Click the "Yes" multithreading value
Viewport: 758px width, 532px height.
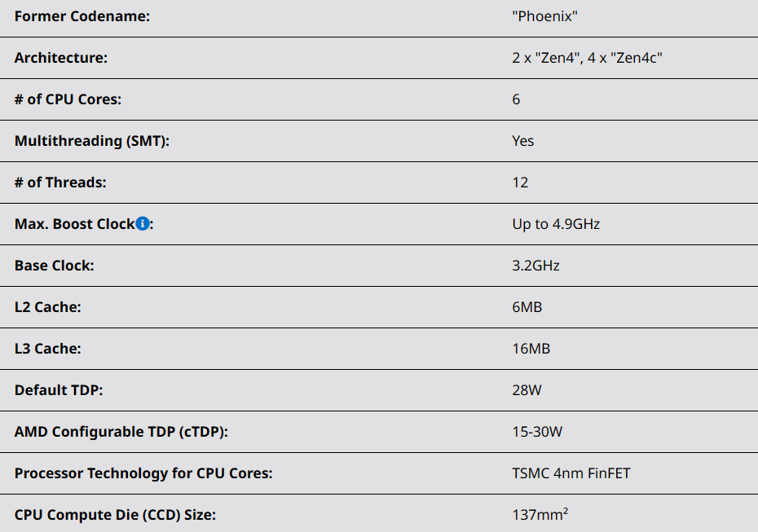pos(523,141)
